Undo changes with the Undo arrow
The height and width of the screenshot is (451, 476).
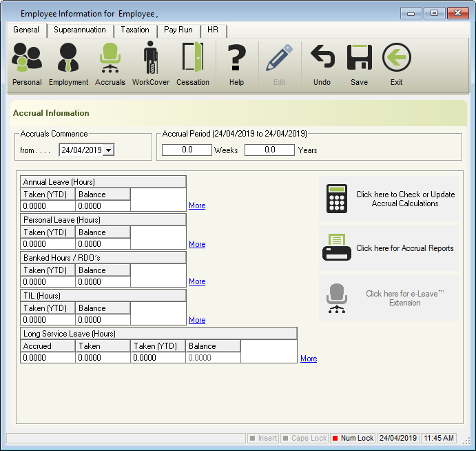point(322,64)
